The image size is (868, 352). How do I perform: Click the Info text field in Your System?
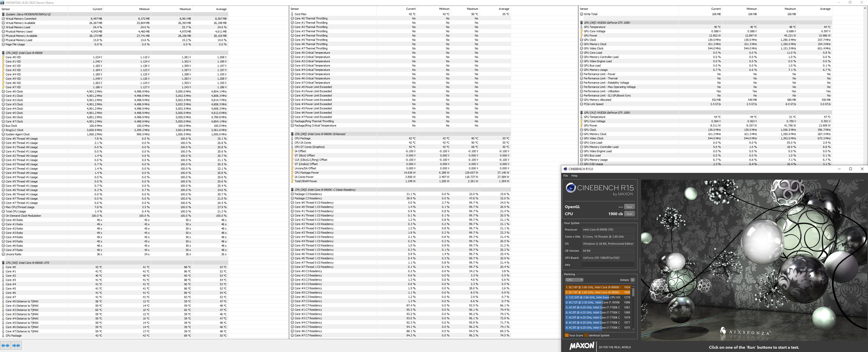point(608,265)
